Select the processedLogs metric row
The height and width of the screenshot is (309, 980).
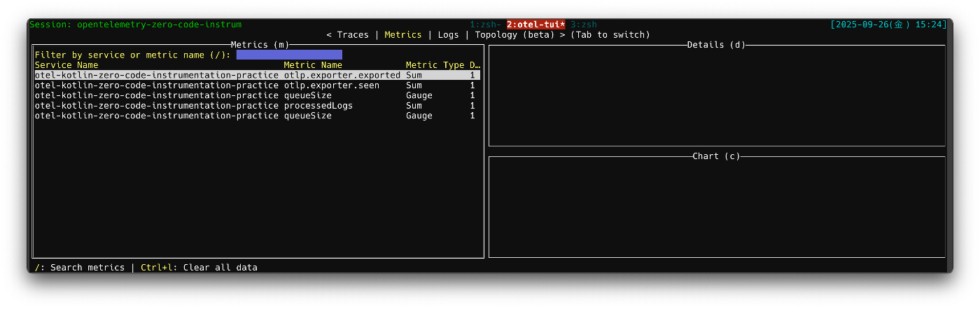258,106
